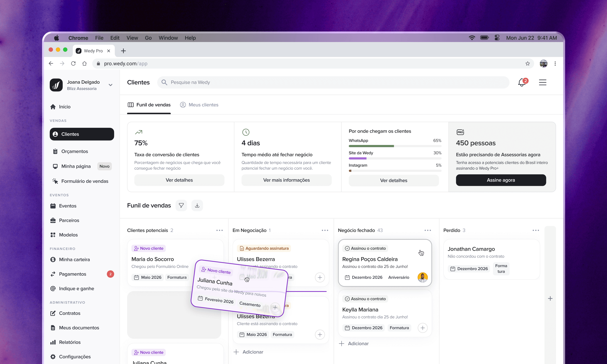This screenshot has height=364, width=607.
Task: Open options for Clientes potenciais column
Action: [x=219, y=230]
